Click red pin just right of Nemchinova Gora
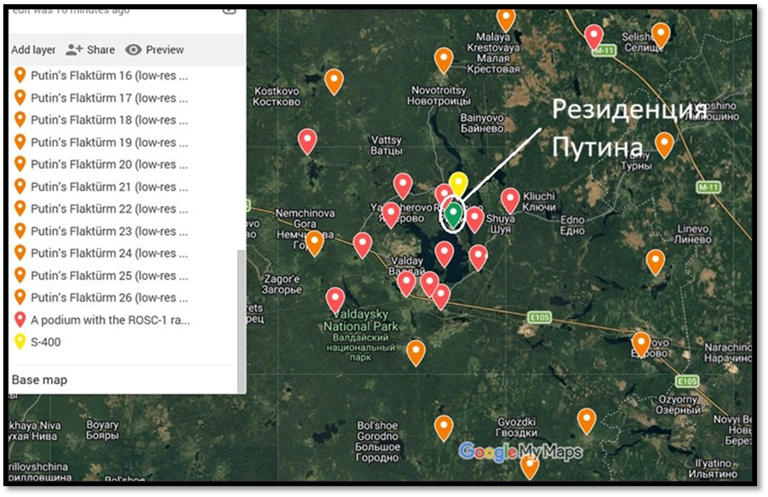The height and width of the screenshot is (497, 768). click(362, 244)
